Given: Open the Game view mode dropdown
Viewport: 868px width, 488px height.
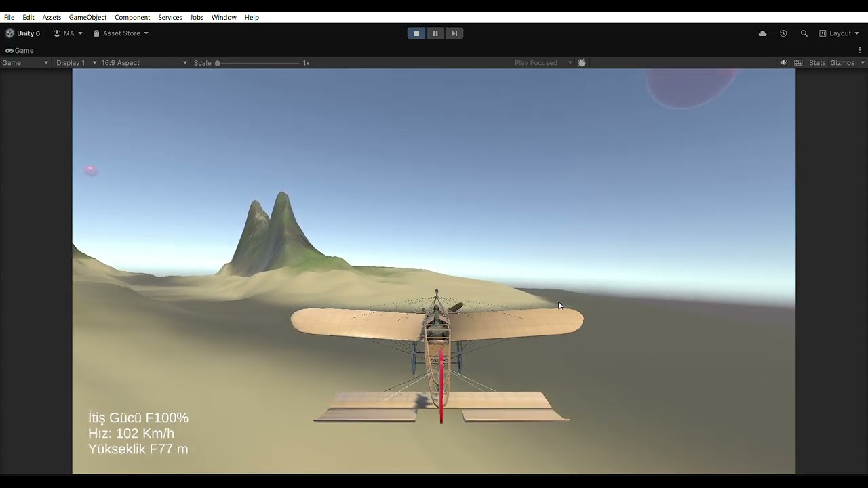Looking at the screenshot, I should point(25,63).
